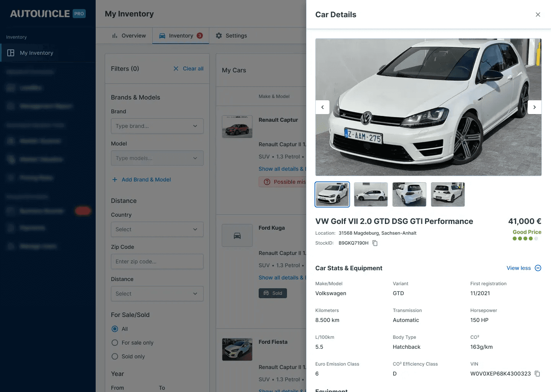The height and width of the screenshot is (392, 551).
Task: Open the Distance select dropdown
Action: [x=157, y=294]
